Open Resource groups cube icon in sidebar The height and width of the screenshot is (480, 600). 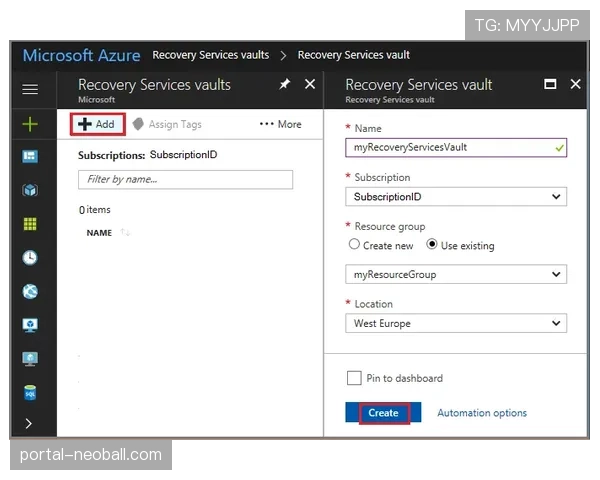point(30,190)
